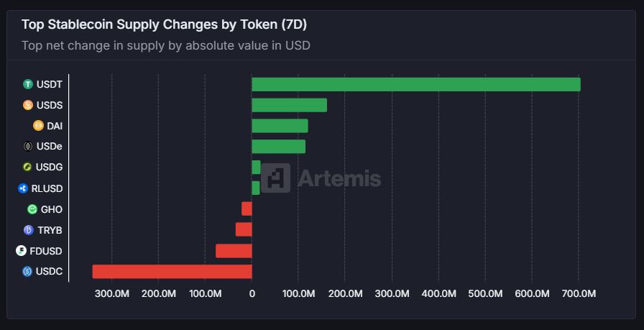Click the green DAI bar
644x330 pixels.
pos(280,126)
